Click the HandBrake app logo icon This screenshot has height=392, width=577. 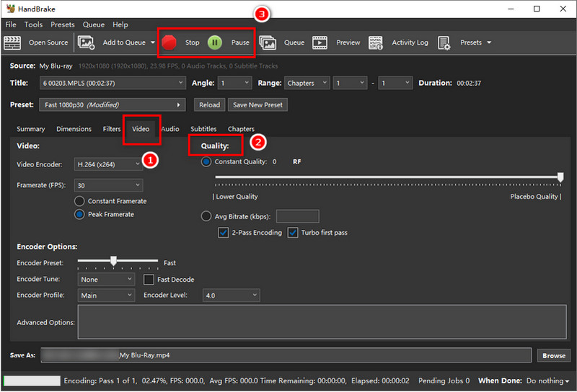click(11, 9)
